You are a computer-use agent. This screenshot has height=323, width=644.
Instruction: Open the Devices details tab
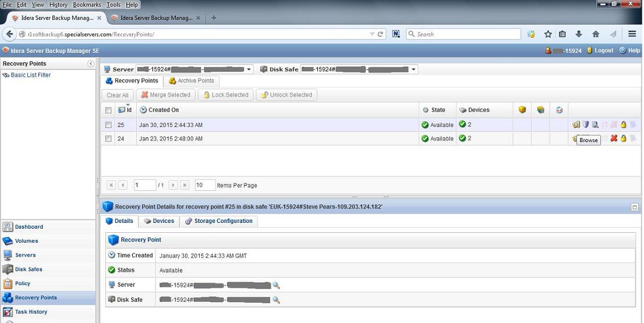pyautogui.click(x=159, y=221)
